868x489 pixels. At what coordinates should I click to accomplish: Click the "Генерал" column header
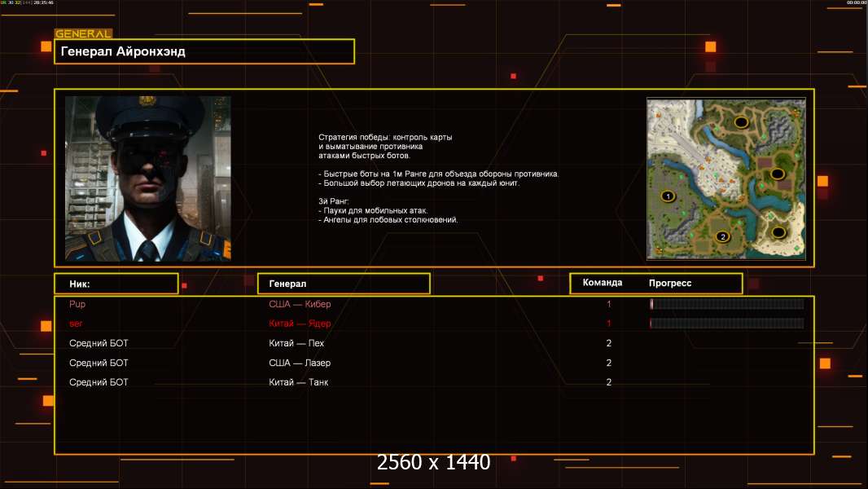tap(344, 284)
